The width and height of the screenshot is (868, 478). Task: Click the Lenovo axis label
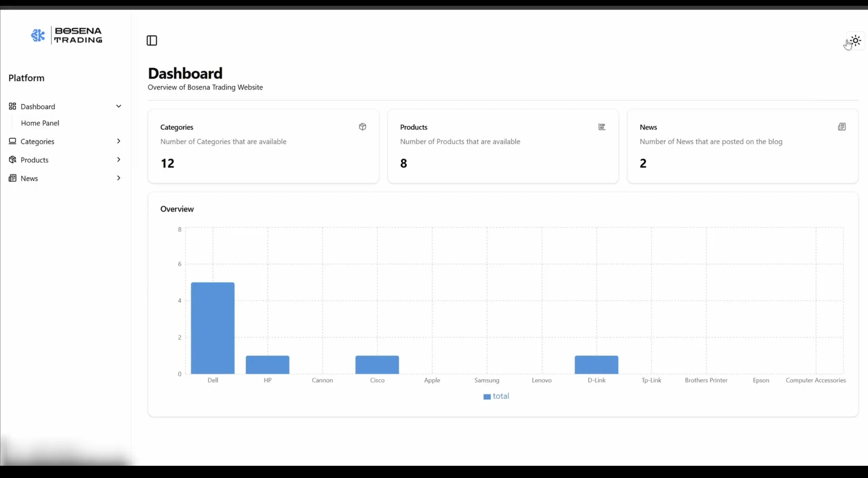pos(542,380)
